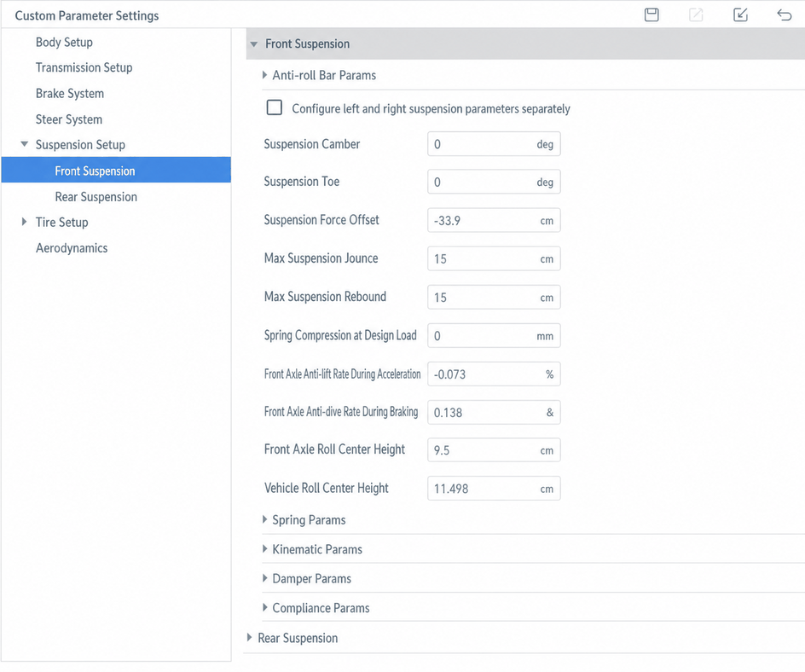Image resolution: width=805 pixels, height=672 pixels.
Task: Expand Compliance Params section
Action: 265,607
